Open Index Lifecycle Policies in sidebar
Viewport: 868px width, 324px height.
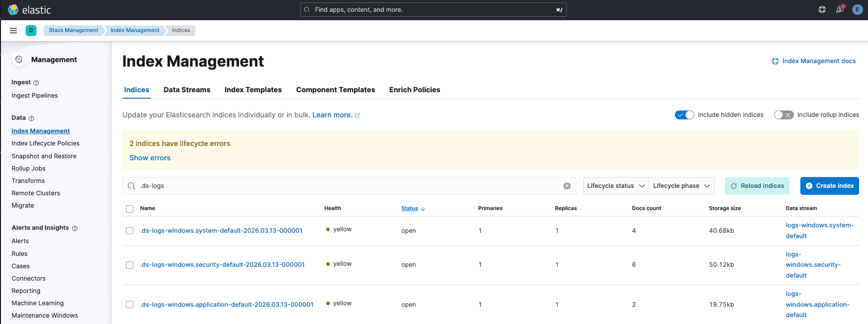[x=45, y=144]
